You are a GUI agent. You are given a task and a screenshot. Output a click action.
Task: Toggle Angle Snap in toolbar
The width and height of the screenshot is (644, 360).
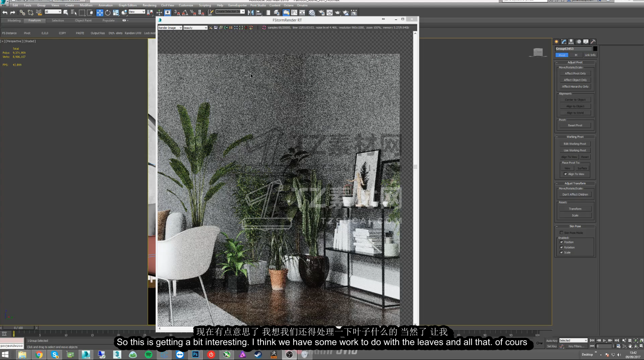(185, 13)
